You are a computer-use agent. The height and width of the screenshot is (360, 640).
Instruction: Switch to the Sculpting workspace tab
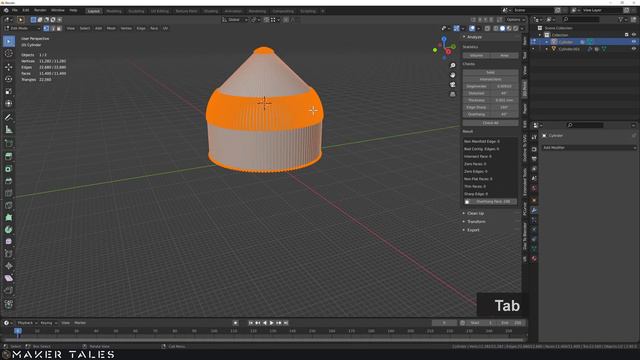136,11
